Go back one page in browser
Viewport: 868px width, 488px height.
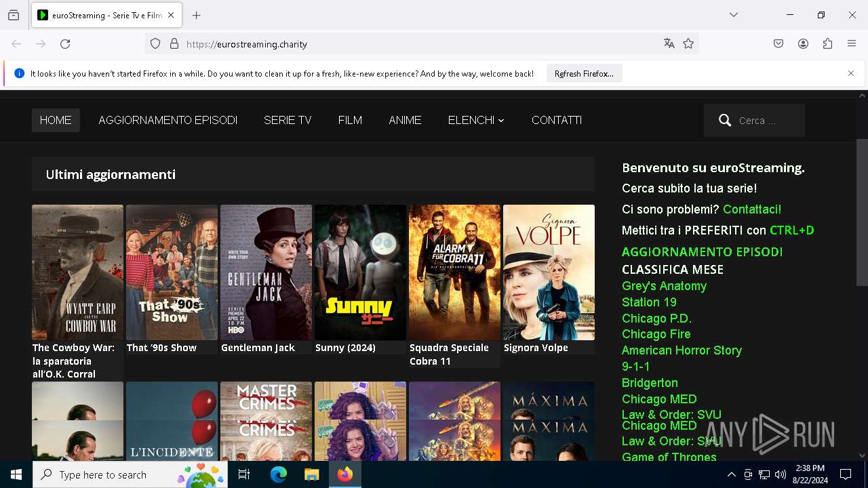click(x=16, y=44)
